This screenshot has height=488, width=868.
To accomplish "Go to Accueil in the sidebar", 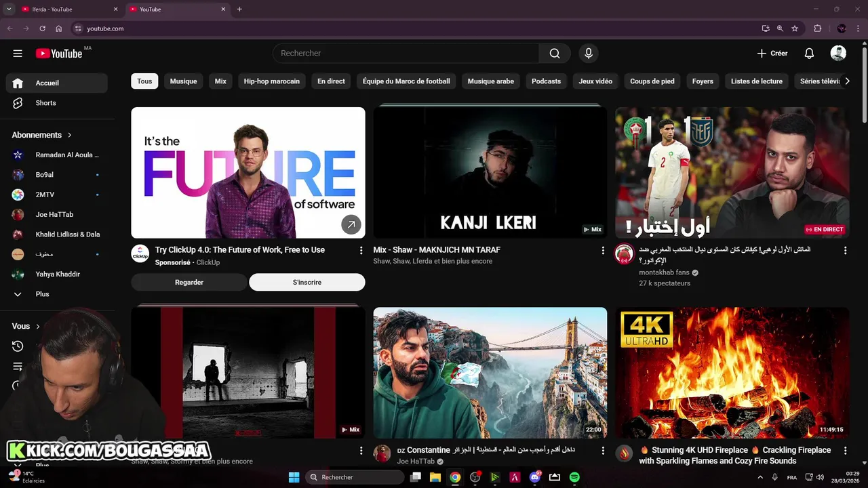I will (57, 83).
